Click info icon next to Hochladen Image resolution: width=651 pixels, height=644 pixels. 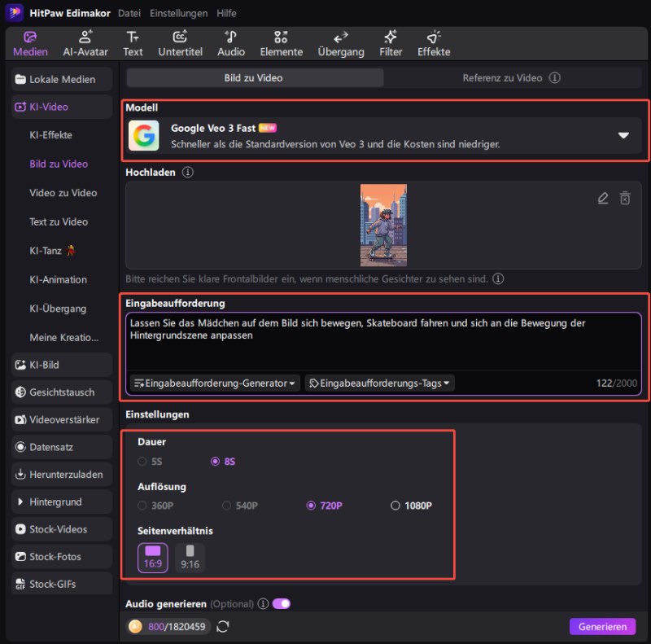188,172
